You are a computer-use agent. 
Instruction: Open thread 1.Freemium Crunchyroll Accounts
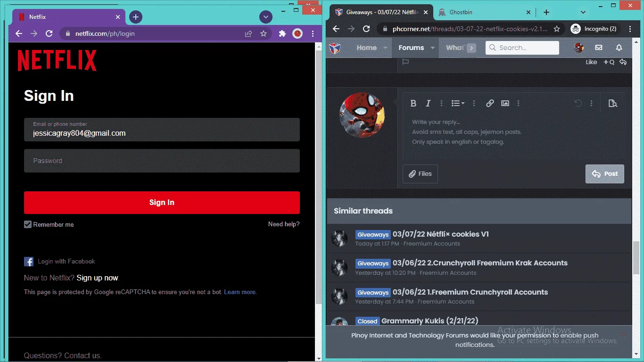pos(470,292)
